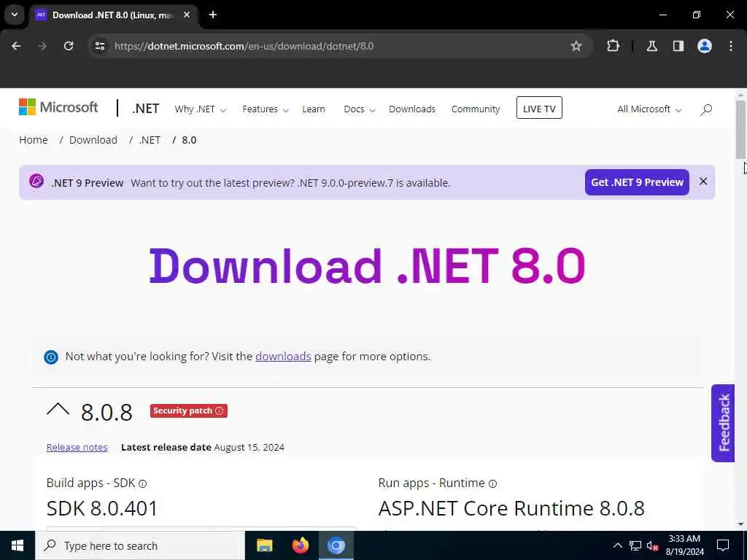This screenshot has height=560, width=747.
Task: Open the Extensions puzzle icon
Action: (613, 46)
